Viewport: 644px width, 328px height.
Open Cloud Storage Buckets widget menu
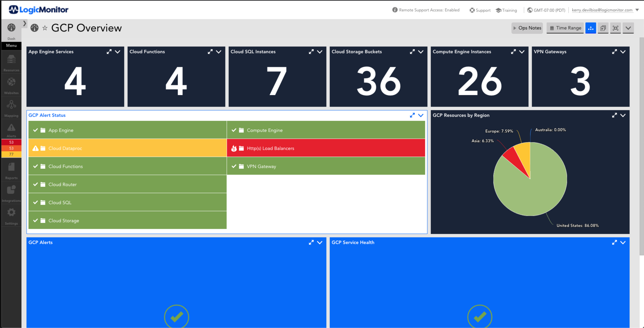click(x=421, y=52)
